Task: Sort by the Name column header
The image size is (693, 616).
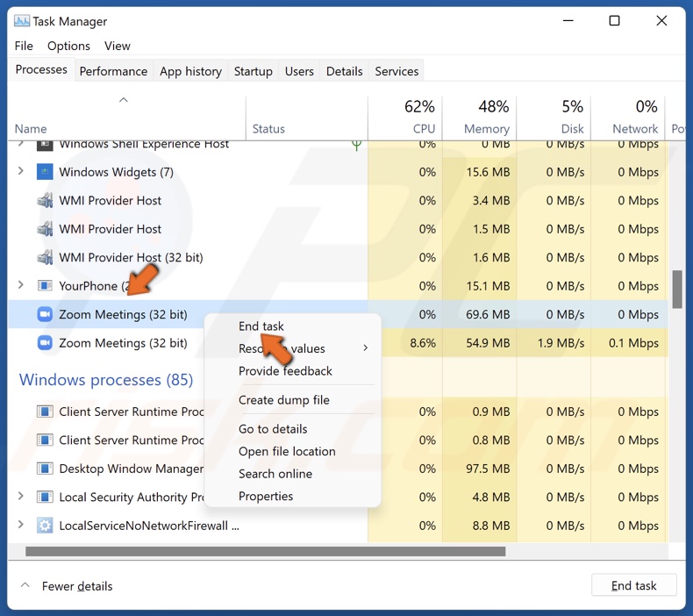Action: point(127,118)
